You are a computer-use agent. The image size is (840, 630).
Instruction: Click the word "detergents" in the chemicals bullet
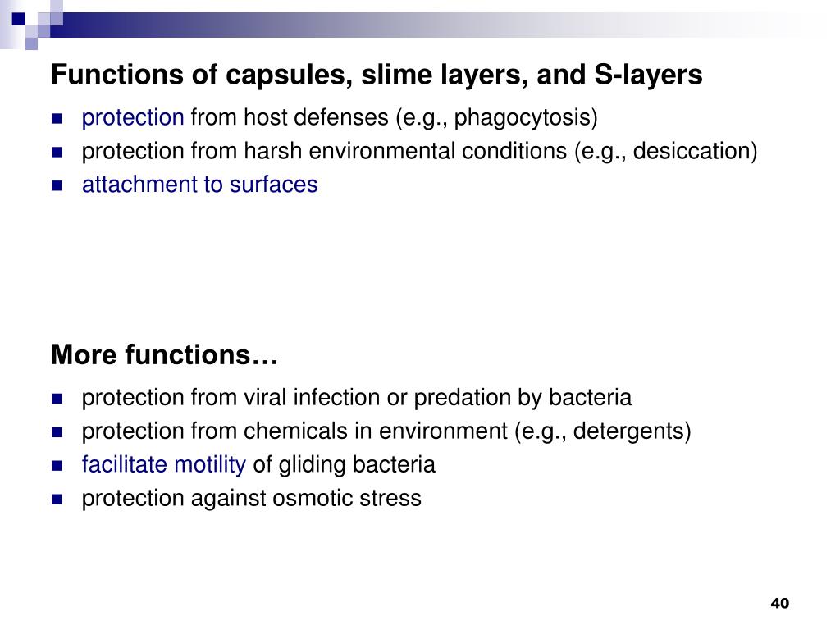point(628,431)
